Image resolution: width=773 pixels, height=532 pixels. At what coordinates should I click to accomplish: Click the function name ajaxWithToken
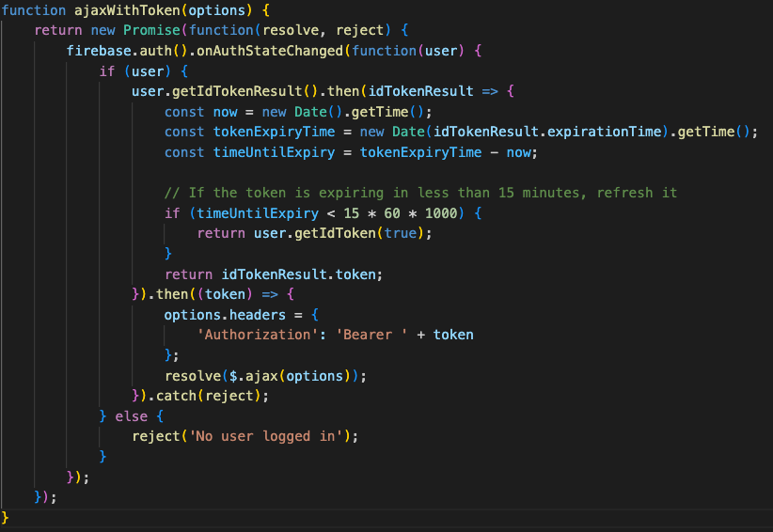coord(127,10)
